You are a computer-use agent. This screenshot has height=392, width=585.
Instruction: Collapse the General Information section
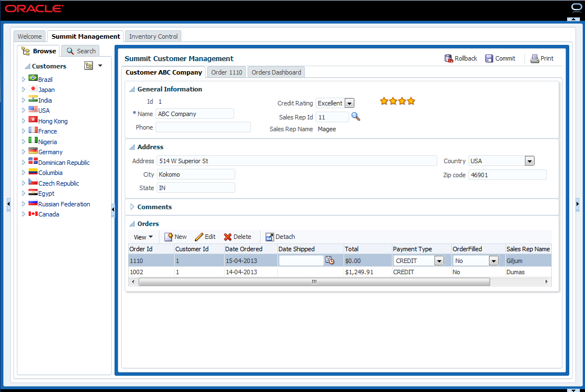click(132, 89)
